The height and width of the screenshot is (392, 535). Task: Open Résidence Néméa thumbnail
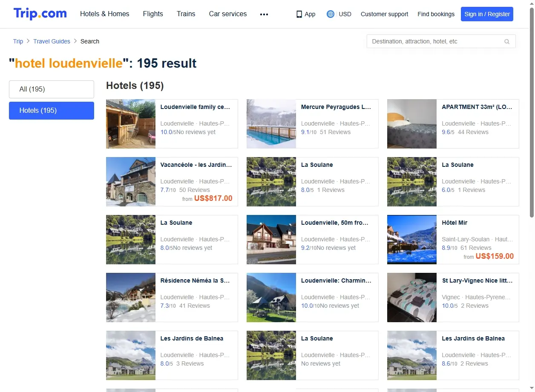[131, 298]
